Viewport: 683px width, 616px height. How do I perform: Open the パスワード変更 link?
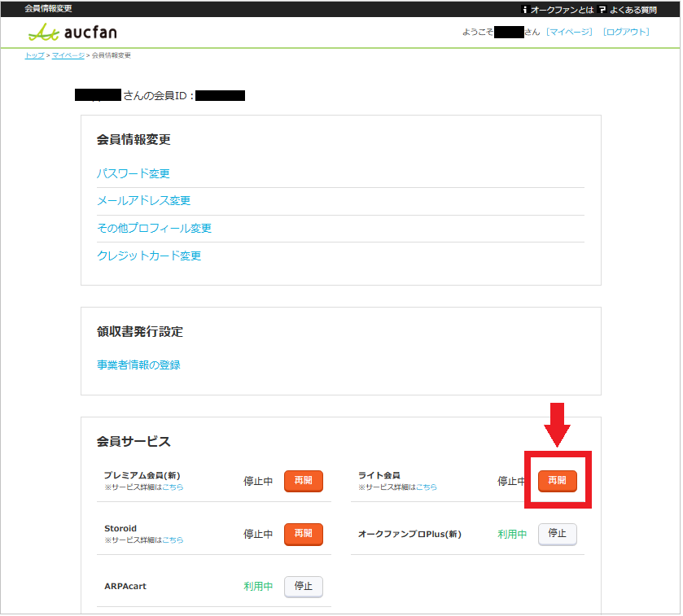pyautogui.click(x=134, y=173)
